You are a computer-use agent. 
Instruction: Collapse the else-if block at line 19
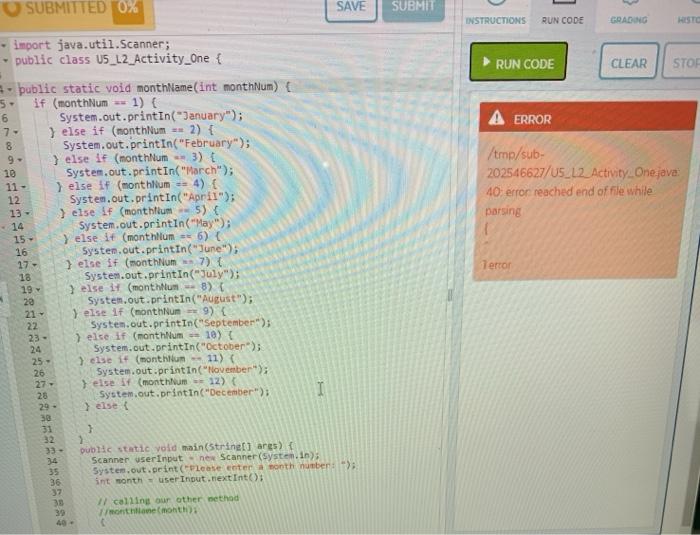[x=38, y=290]
